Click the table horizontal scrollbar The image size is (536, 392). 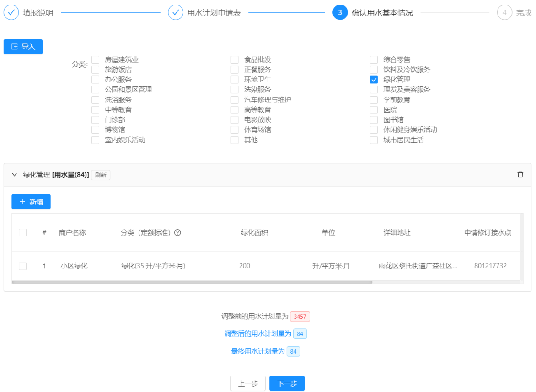tap(192, 282)
